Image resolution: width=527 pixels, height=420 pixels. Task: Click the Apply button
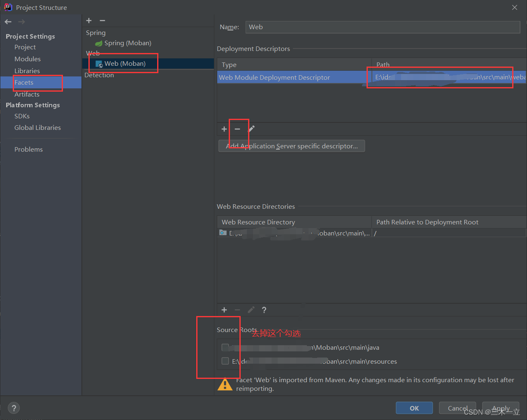501,408
